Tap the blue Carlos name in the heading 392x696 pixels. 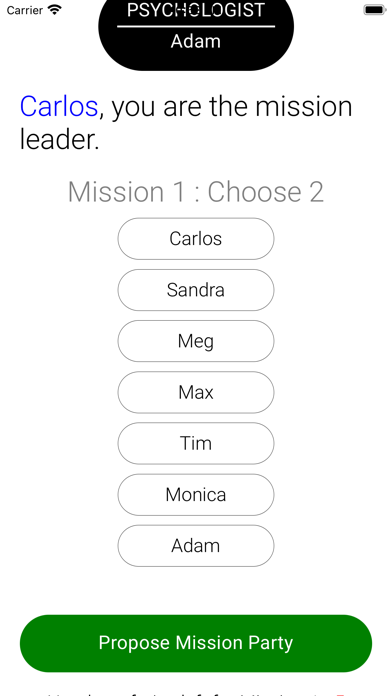tap(59, 107)
